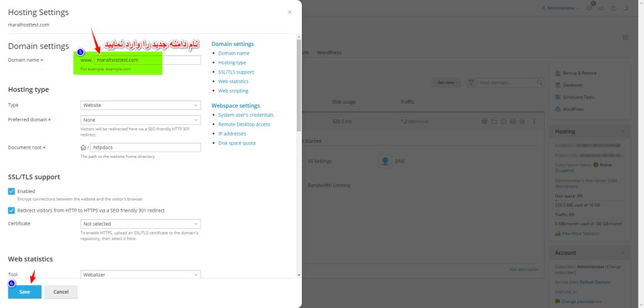Click the magnifier icon in the Find domain box
644x308 pixels.
(540, 82)
